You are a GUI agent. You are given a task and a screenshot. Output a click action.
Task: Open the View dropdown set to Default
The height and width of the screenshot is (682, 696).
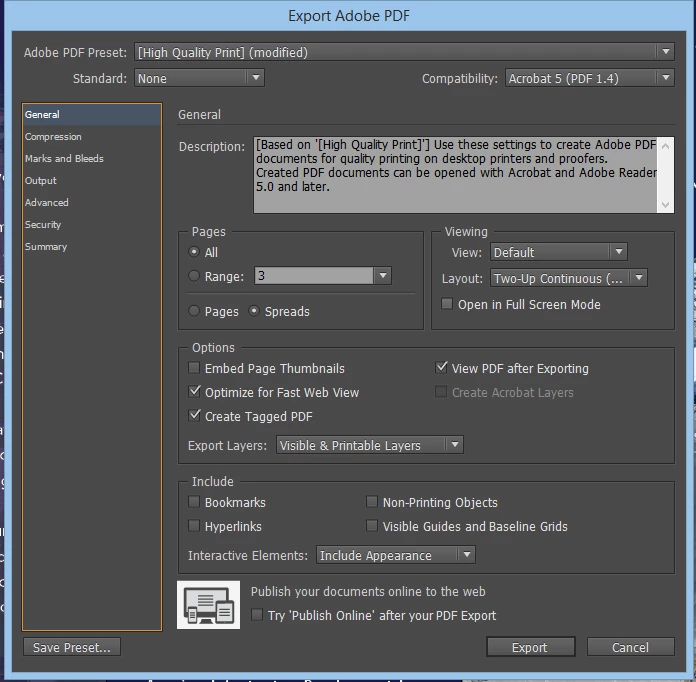(x=558, y=252)
